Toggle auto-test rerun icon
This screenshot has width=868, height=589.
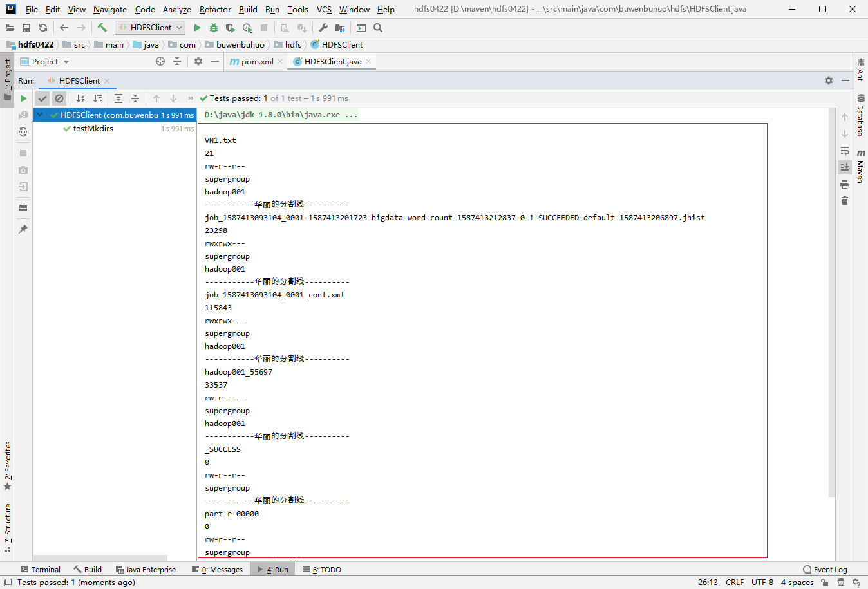pyautogui.click(x=23, y=132)
